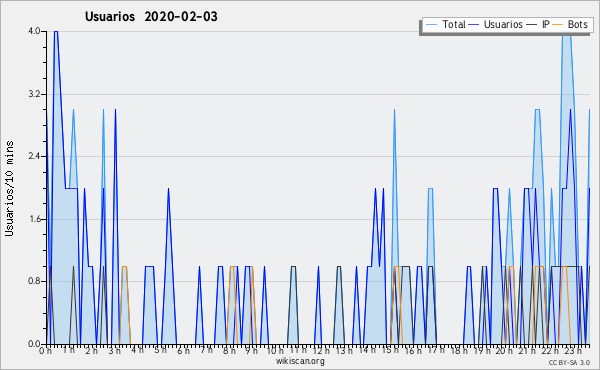Click the '17 h' x-axis label
The image size is (600, 370).
(436, 350)
